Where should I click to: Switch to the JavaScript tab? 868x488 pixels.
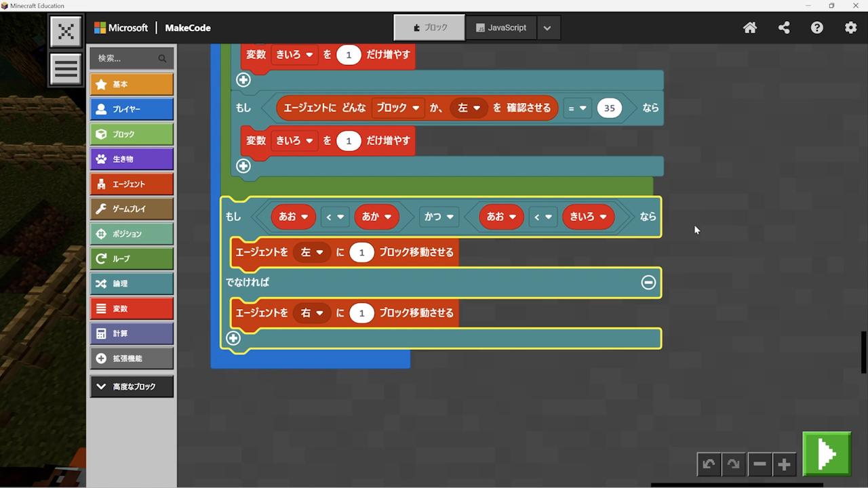tap(501, 28)
